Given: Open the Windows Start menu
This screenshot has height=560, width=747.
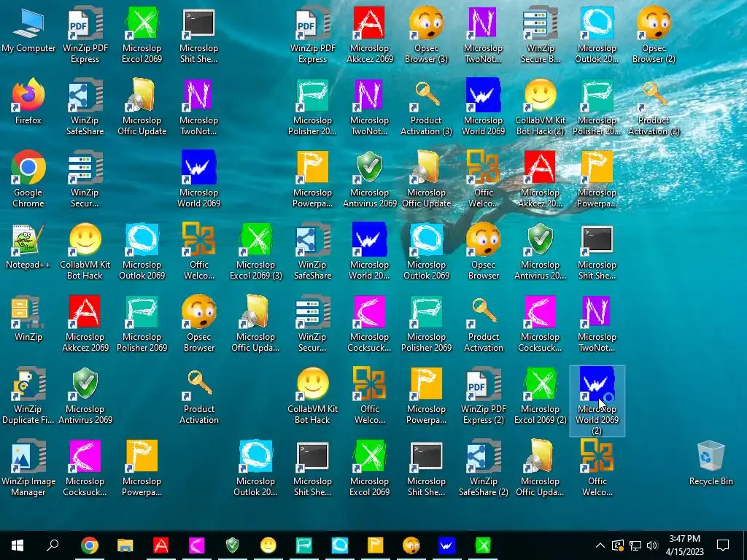Looking at the screenshot, I should pos(18,545).
